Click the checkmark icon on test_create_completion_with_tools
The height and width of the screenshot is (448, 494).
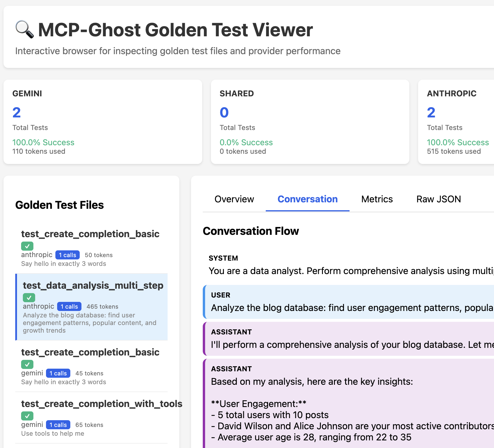click(x=27, y=416)
